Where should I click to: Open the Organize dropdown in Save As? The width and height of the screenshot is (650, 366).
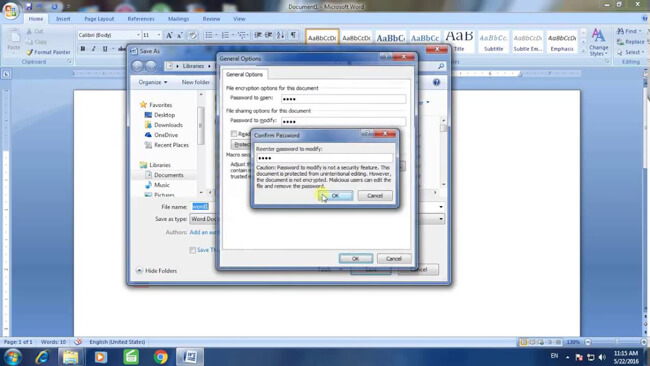click(x=153, y=82)
